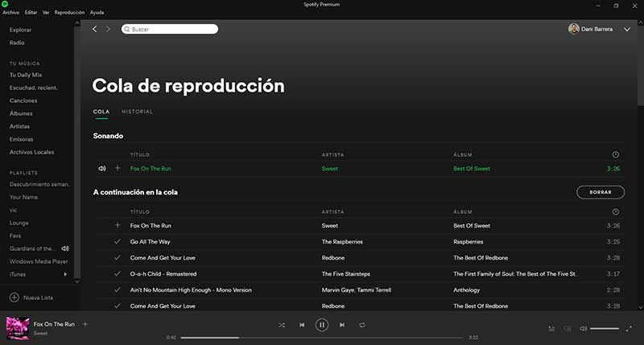Pause the current song

[321, 325]
